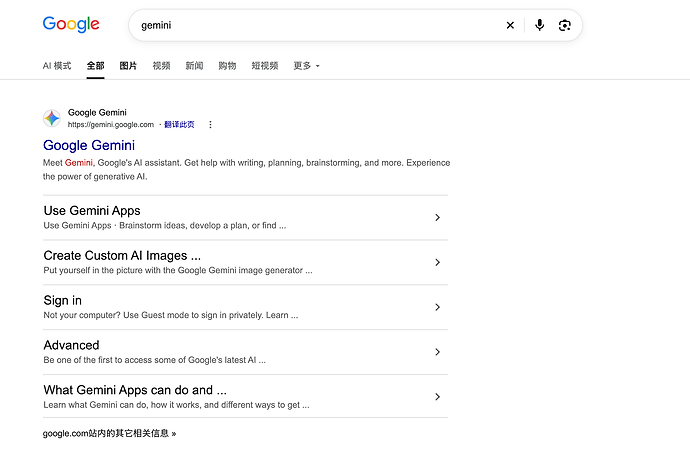The width and height of the screenshot is (690, 452).
Task: Open Create Custom AI Images sitelink
Action: pyautogui.click(x=122, y=256)
